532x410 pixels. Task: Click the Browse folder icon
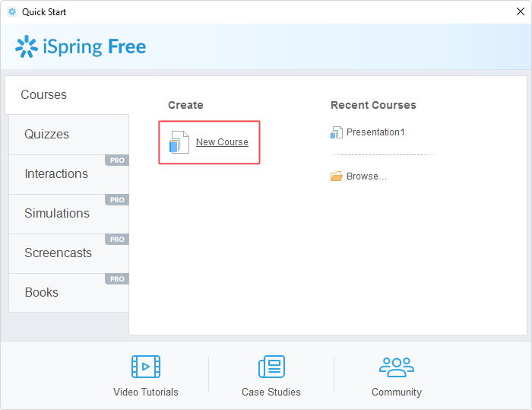[337, 176]
